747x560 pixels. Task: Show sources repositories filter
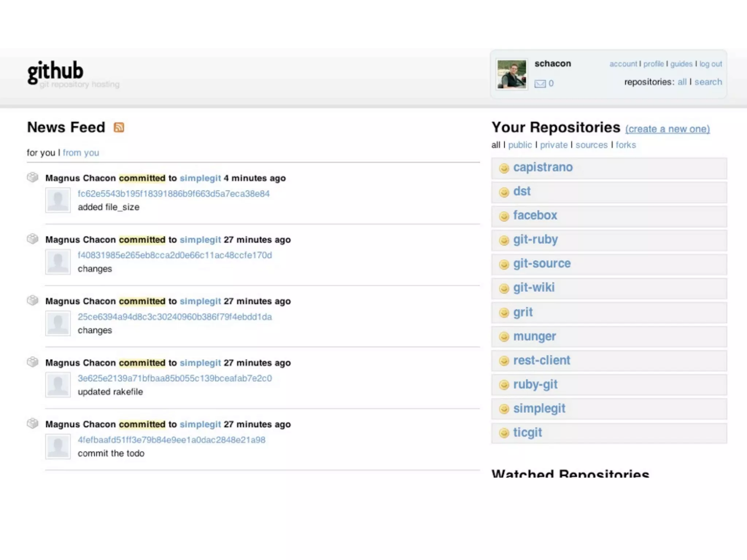pyautogui.click(x=591, y=145)
